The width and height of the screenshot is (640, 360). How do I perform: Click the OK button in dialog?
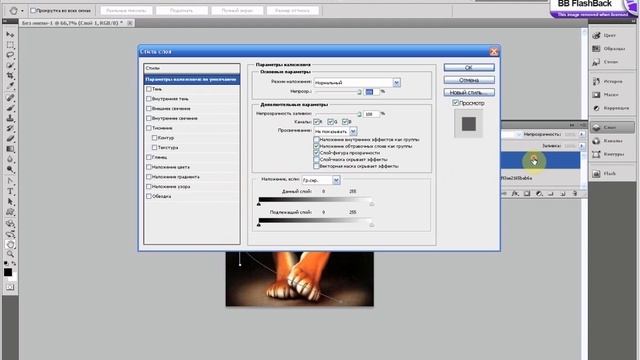click(469, 67)
